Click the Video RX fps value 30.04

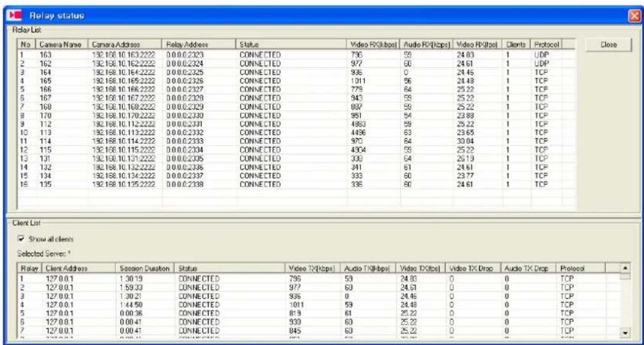tap(464, 141)
